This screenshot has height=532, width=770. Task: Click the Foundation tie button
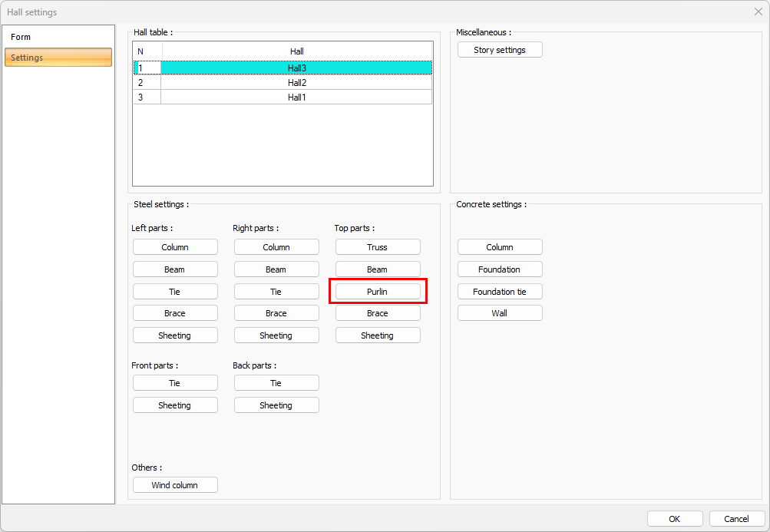[500, 292]
